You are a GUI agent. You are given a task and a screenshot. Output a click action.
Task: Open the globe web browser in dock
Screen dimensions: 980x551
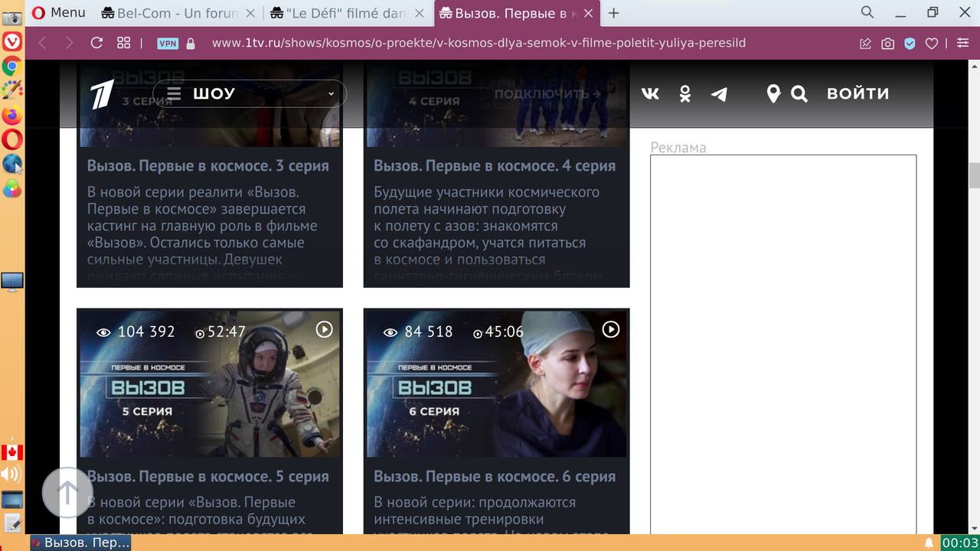tap(11, 164)
